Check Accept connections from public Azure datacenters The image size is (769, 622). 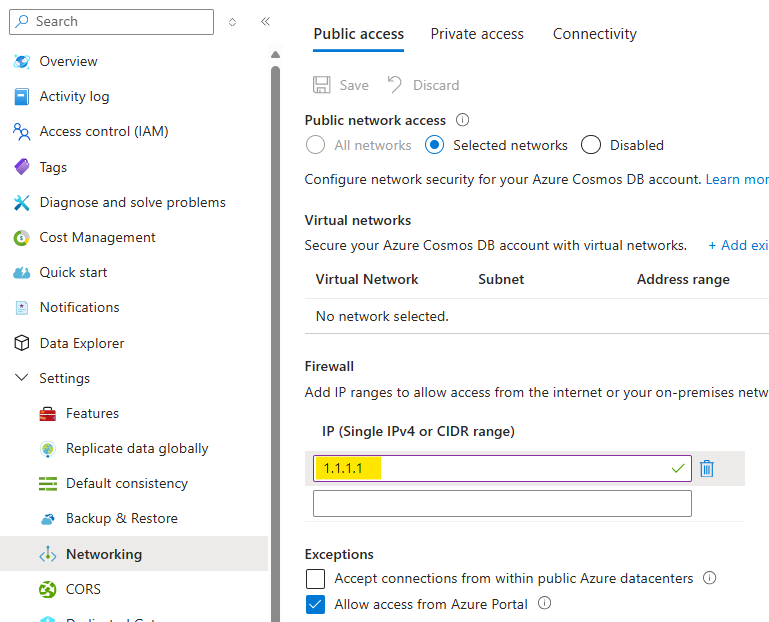coord(315,579)
